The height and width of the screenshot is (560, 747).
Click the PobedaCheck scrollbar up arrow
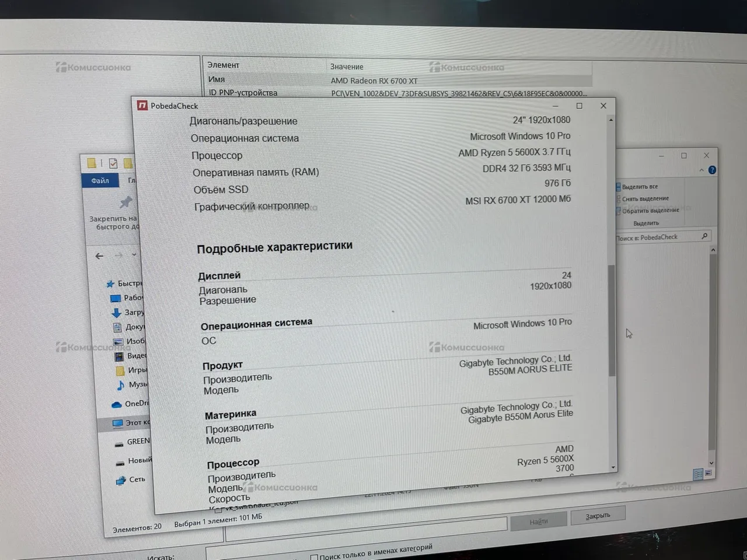click(611, 120)
